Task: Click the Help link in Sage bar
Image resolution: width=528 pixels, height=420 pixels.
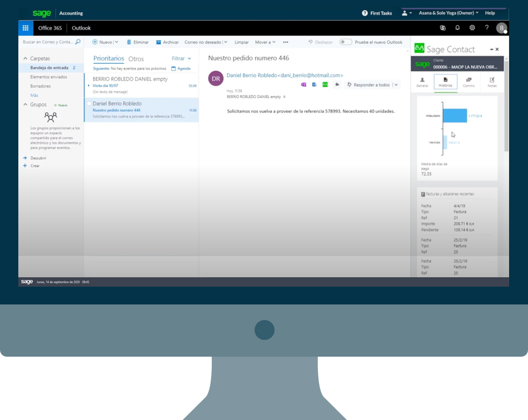Action: [490, 13]
